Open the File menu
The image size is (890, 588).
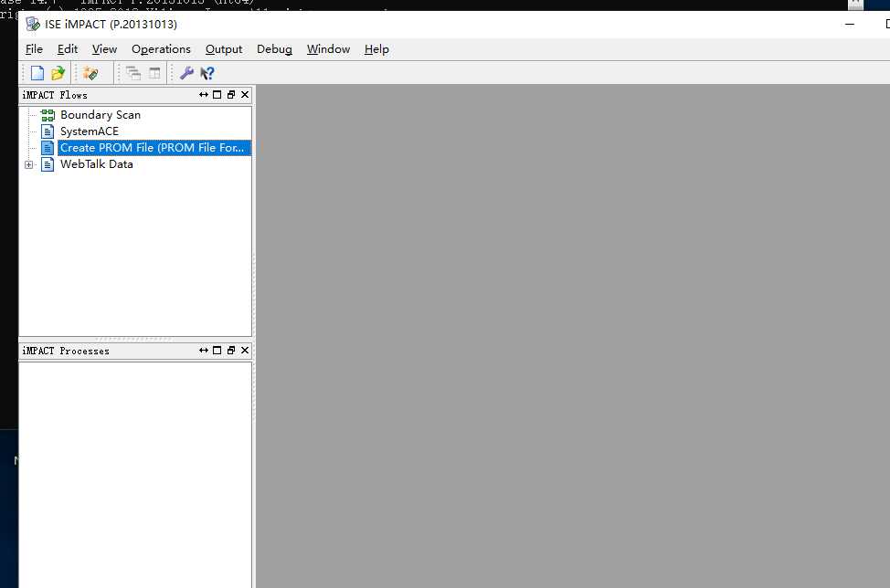click(x=34, y=49)
